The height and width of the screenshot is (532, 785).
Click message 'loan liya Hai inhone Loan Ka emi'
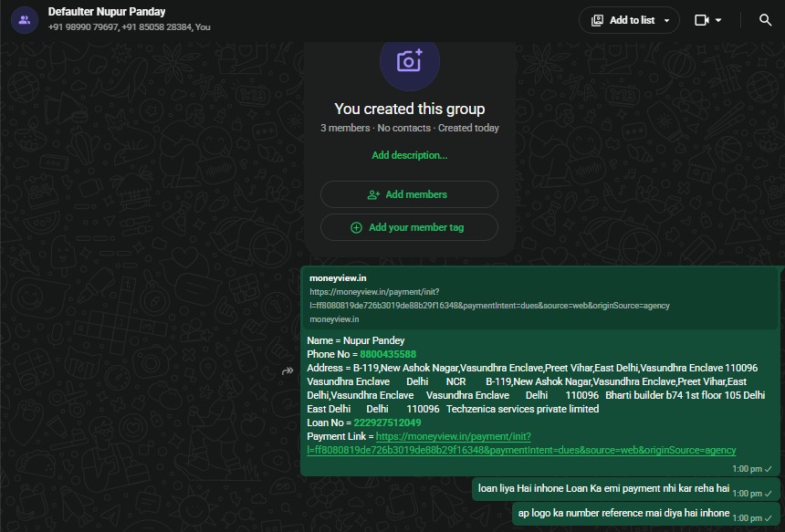point(603,488)
